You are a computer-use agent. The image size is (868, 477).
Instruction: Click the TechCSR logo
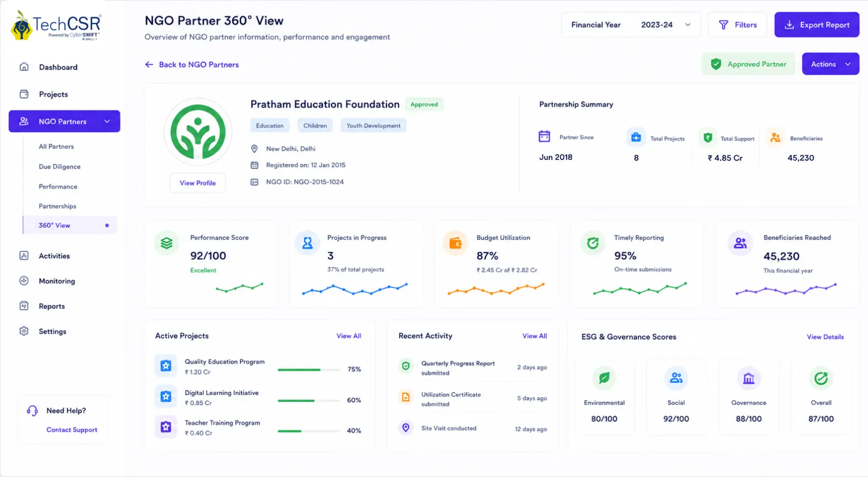coord(56,25)
